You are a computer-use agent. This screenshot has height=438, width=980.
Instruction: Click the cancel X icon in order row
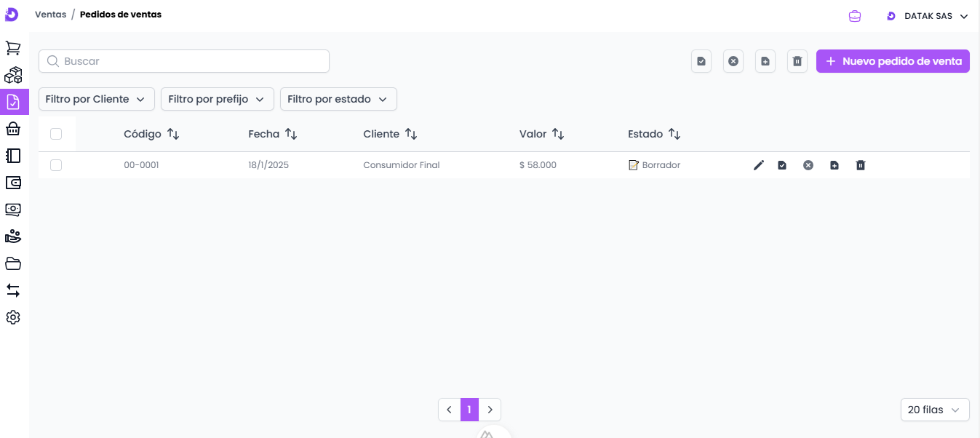(808, 165)
